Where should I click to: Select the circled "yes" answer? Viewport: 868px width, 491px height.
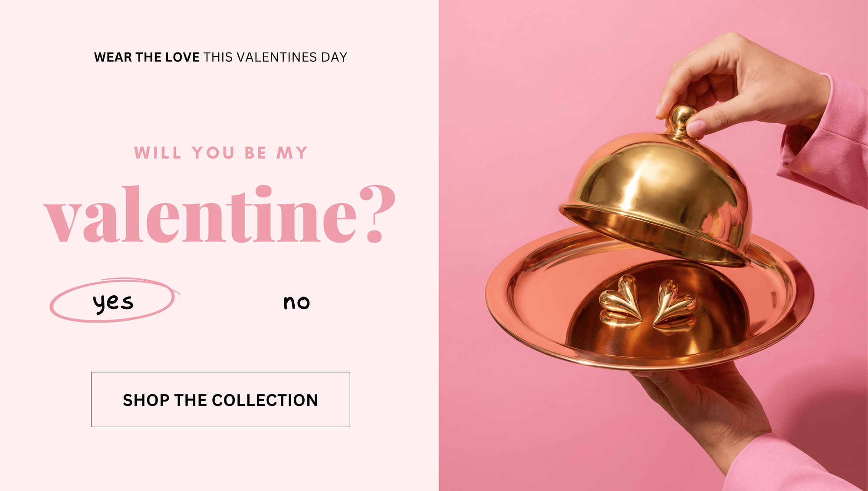pyautogui.click(x=113, y=301)
